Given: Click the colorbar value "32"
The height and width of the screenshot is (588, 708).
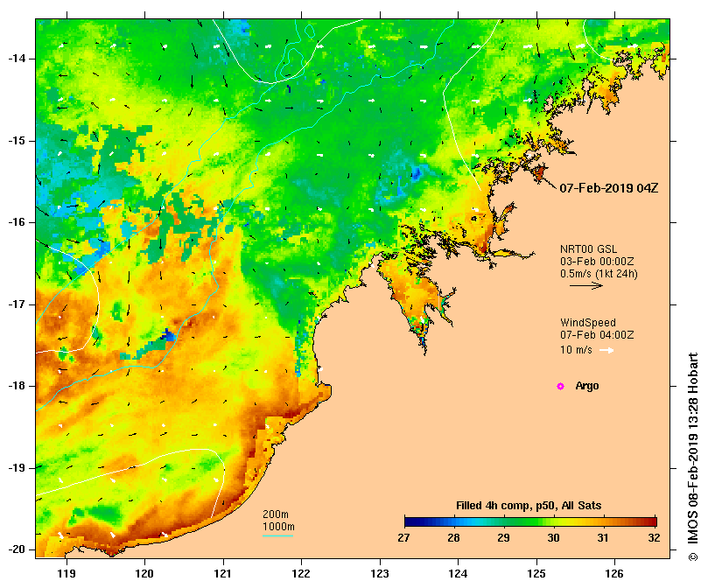Looking at the screenshot, I should (654, 538).
